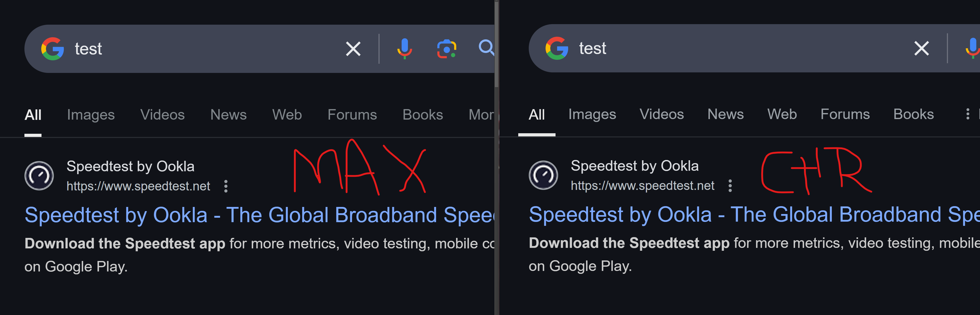Viewport: 980px width, 315px height.
Task: Switch to Videos tab in right window
Action: [662, 114]
